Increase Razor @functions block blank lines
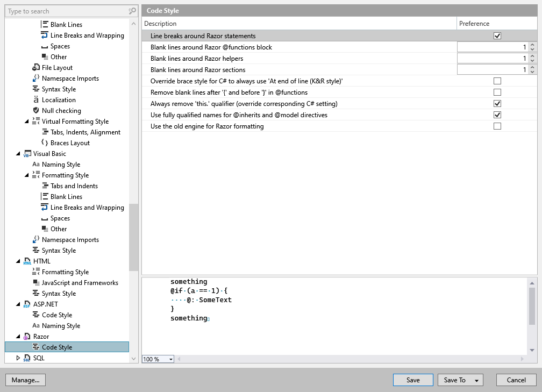Screen dimensions: 542x392 (x=532, y=45)
